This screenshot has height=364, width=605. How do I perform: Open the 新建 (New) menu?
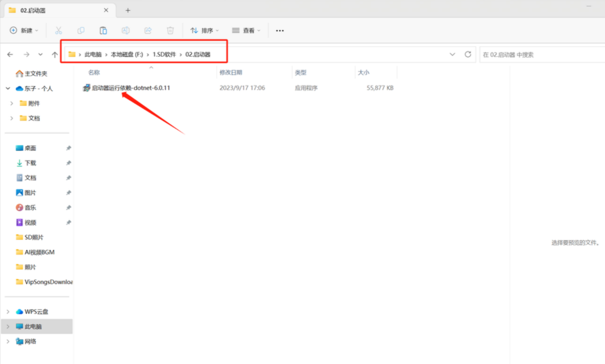pyautogui.click(x=24, y=30)
